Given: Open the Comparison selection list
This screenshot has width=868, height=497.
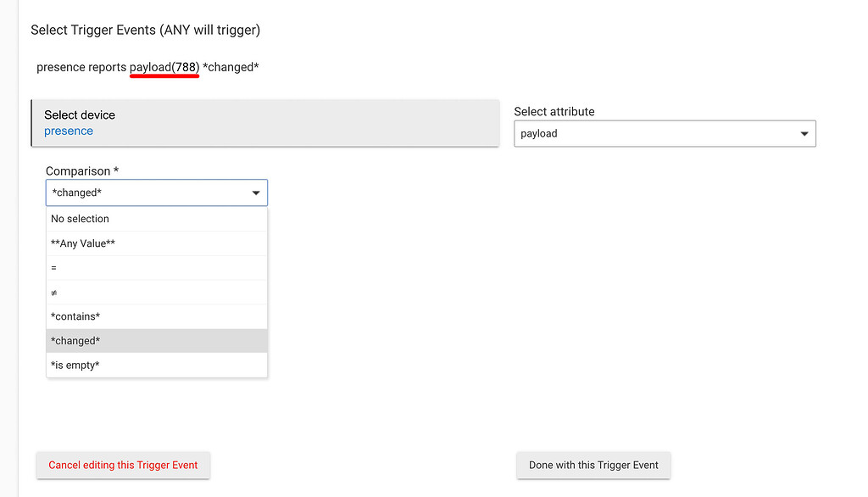Looking at the screenshot, I should (x=156, y=193).
